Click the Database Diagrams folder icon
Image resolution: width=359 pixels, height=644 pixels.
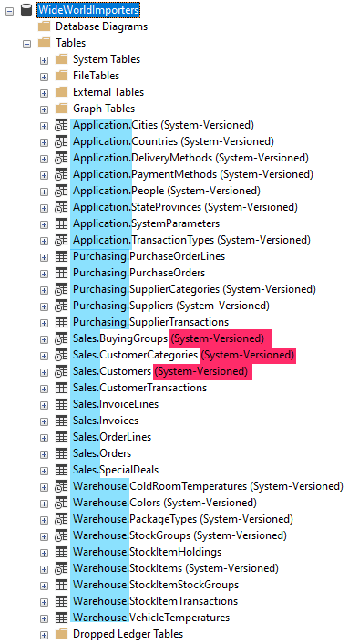tap(44, 26)
